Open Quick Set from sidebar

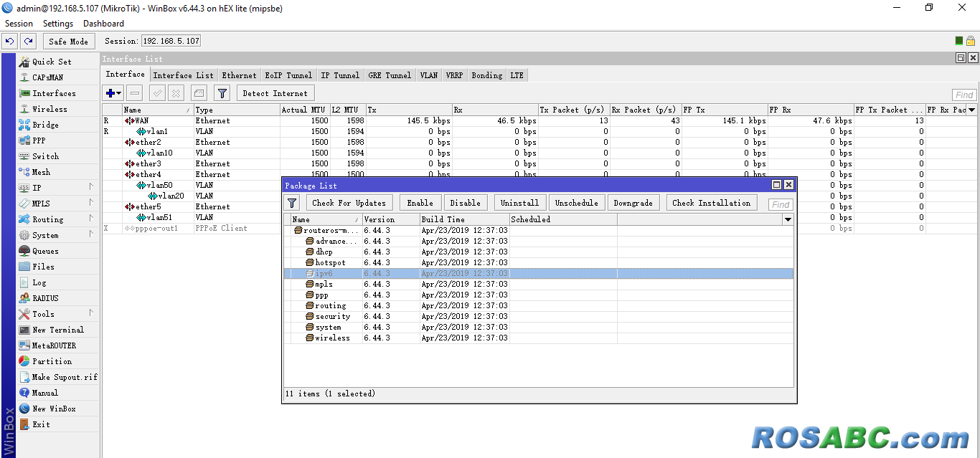(x=52, y=62)
